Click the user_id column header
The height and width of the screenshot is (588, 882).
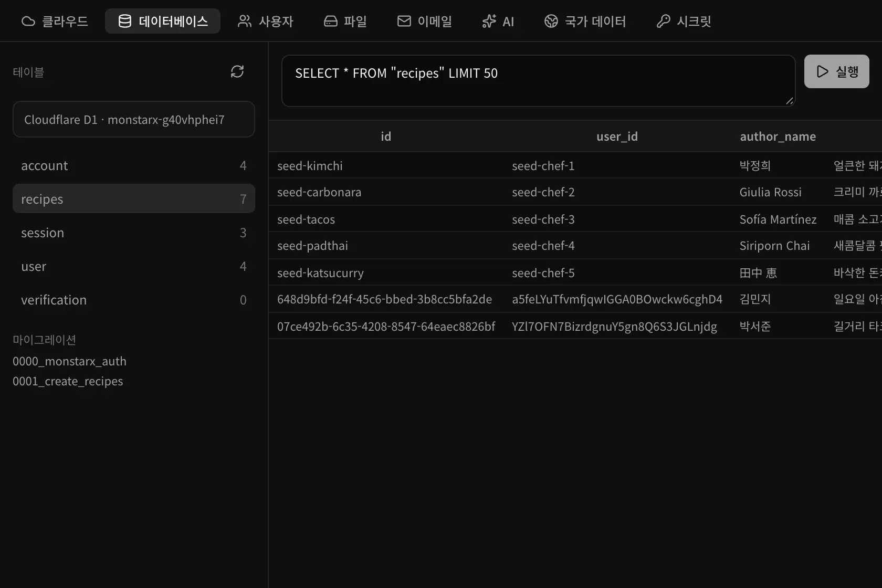[x=617, y=136]
